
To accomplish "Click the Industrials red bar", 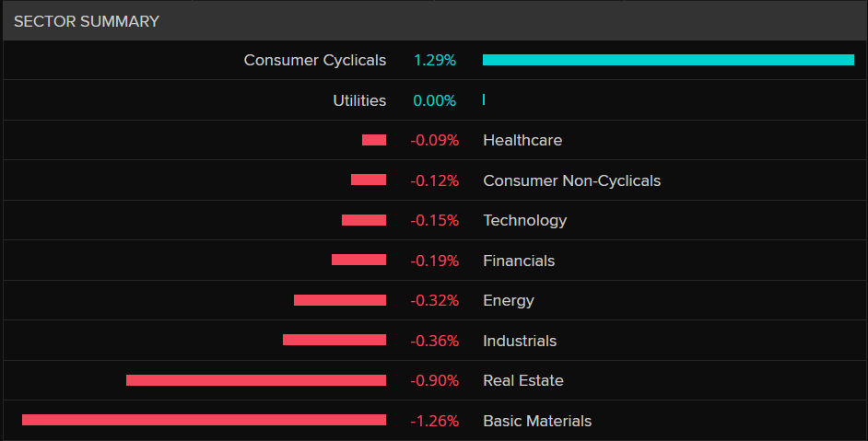I will click(x=334, y=340).
